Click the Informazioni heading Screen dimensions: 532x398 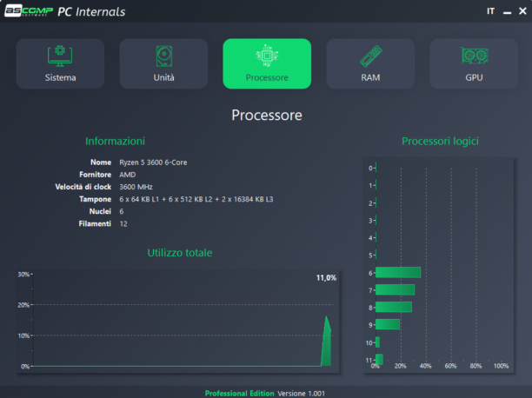115,141
